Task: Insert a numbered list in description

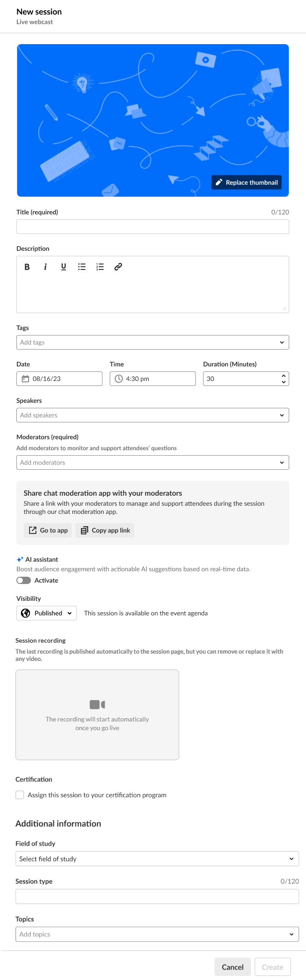Action: pos(100,267)
